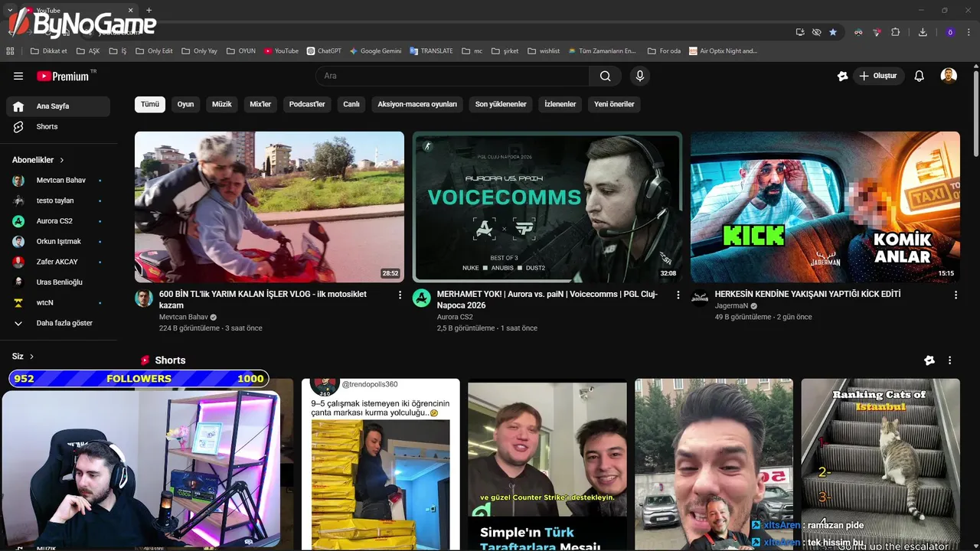Select the Oyun filter chip

(x=186, y=104)
